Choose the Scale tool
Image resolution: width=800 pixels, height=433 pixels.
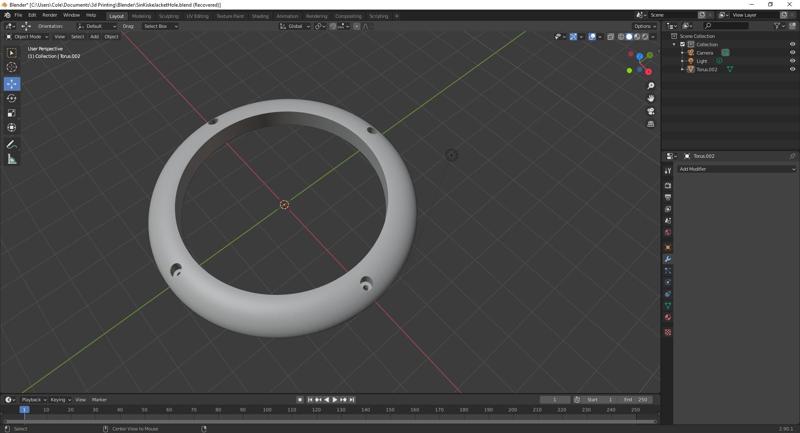[x=12, y=113]
